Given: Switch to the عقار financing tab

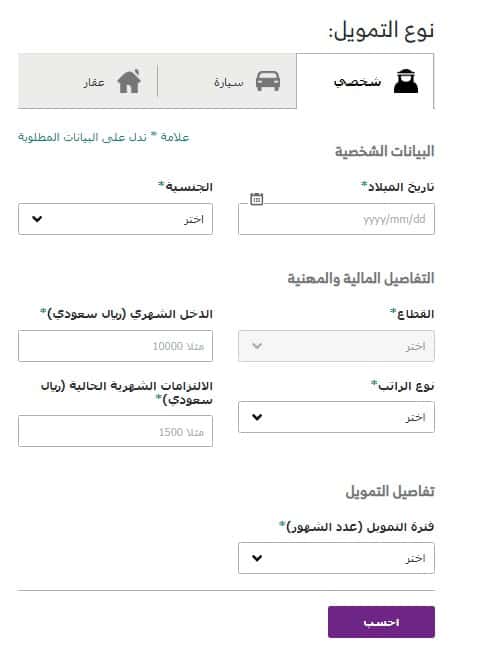Looking at the screenshot, I should coord(88,81).
